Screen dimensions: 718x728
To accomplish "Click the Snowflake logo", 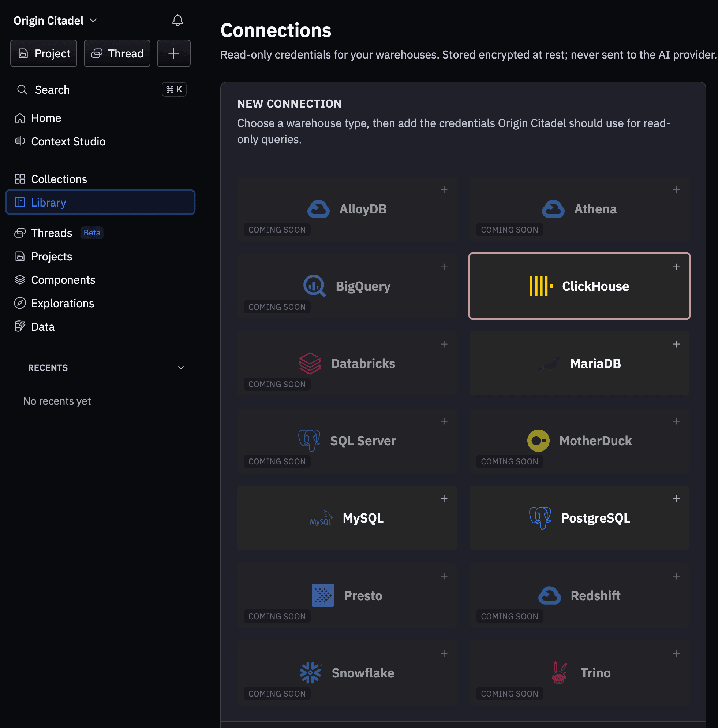I will point(311,673).
